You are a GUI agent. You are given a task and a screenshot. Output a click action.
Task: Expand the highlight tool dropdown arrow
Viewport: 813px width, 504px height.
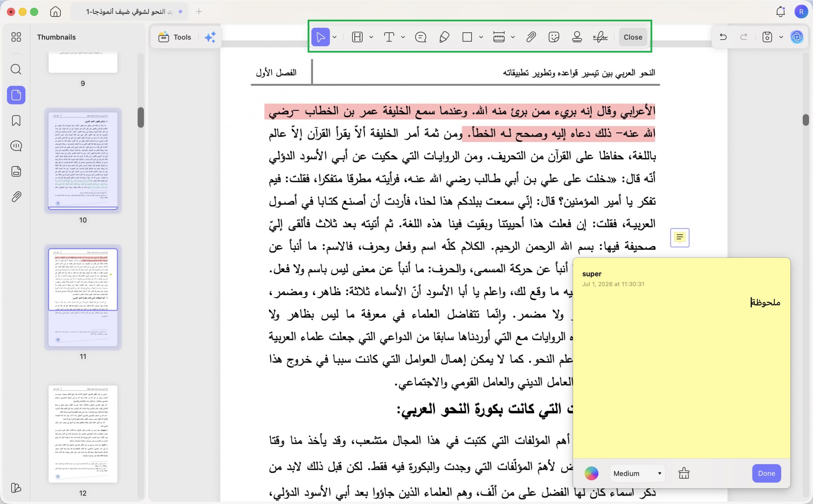371,37
